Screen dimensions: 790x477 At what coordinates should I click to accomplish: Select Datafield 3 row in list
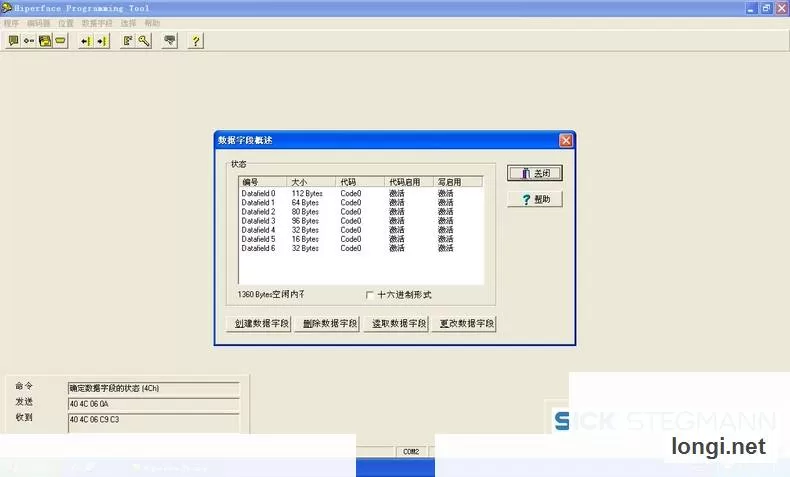point(361,221)
